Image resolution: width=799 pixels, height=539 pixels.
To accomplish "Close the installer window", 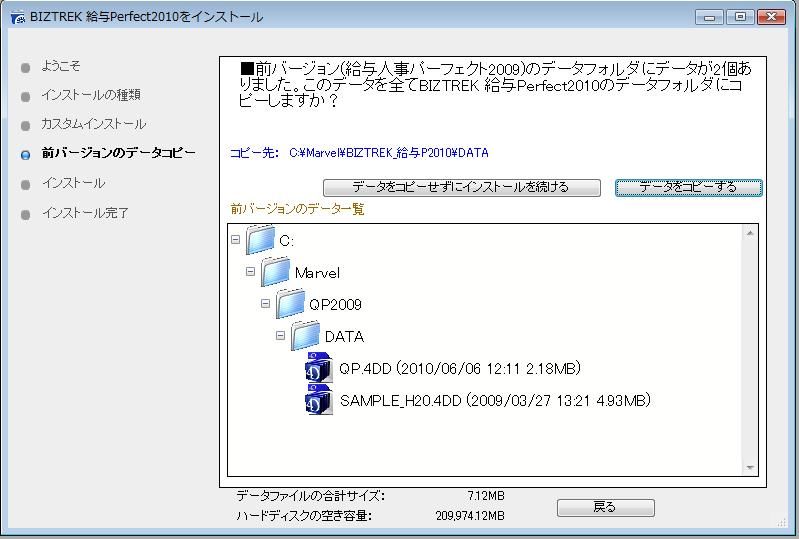I will 771,17.
